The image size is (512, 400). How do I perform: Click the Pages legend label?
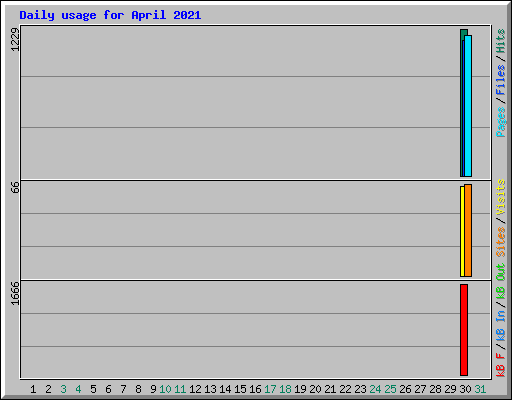(501, 122)
